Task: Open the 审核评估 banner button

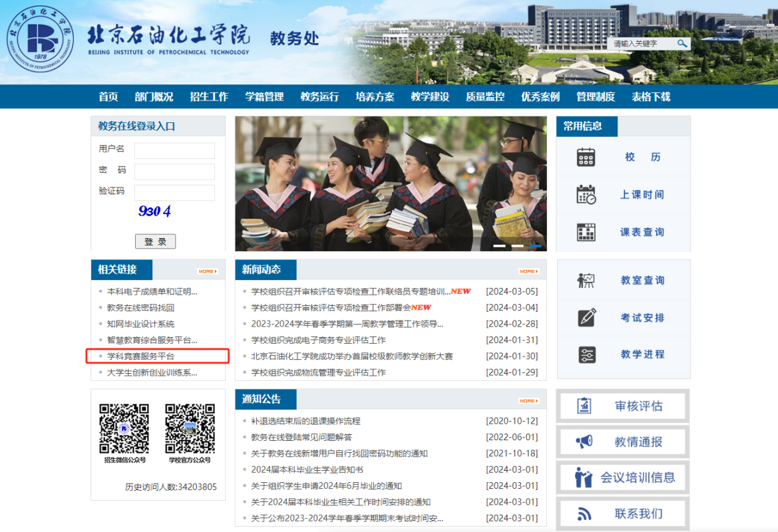Action: click(x=623, y=406)
